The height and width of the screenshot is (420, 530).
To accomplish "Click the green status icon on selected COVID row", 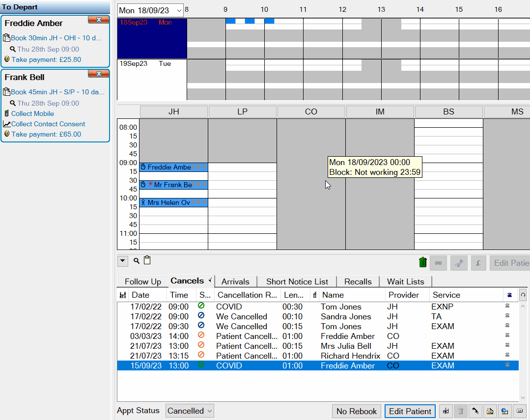I will [201, 364].
